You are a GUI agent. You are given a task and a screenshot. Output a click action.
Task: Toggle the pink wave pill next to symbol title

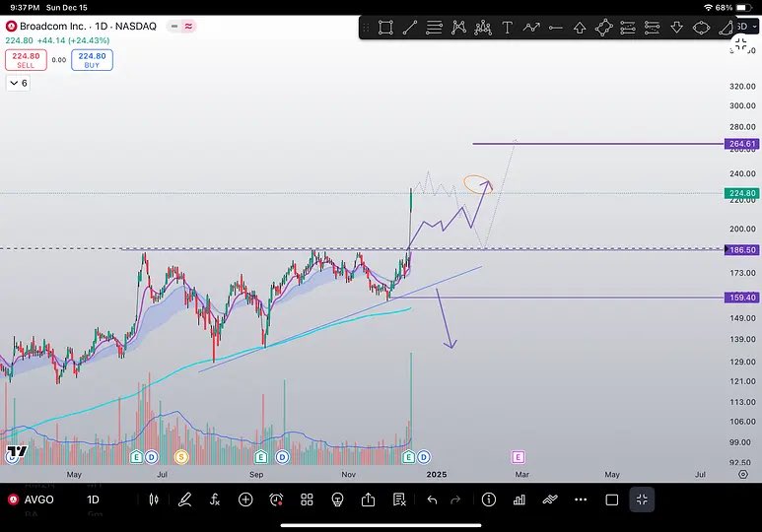coord(188,27)
